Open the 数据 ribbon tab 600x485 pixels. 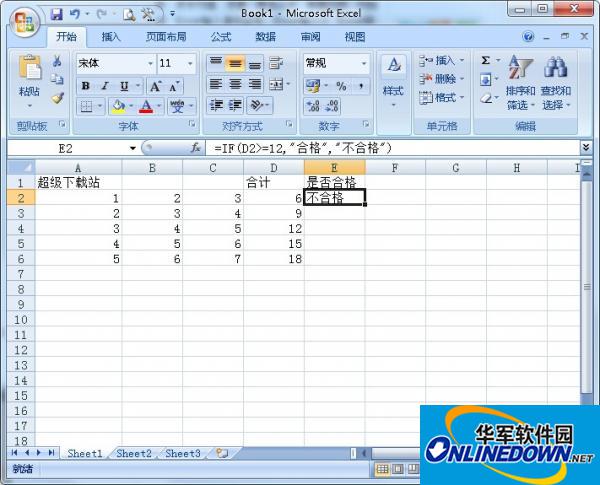[x=266, y=37]
